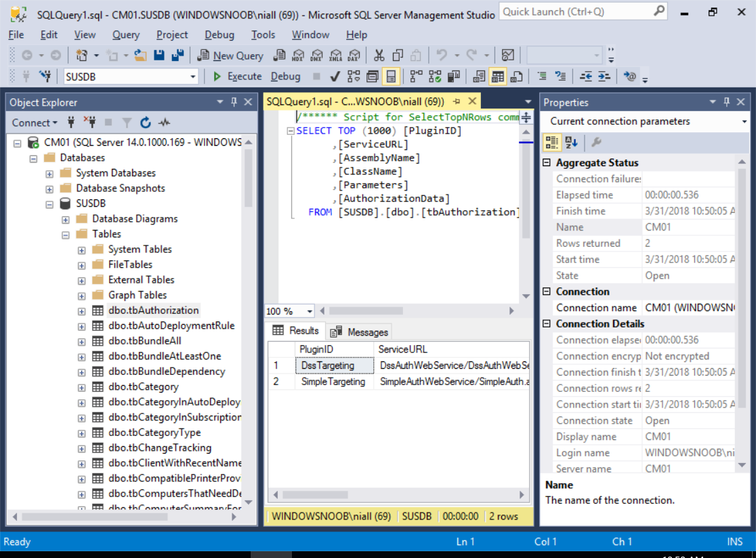This screenshot has height=558, width=756.
Task: Open the File menu
Action: (16, 35)
